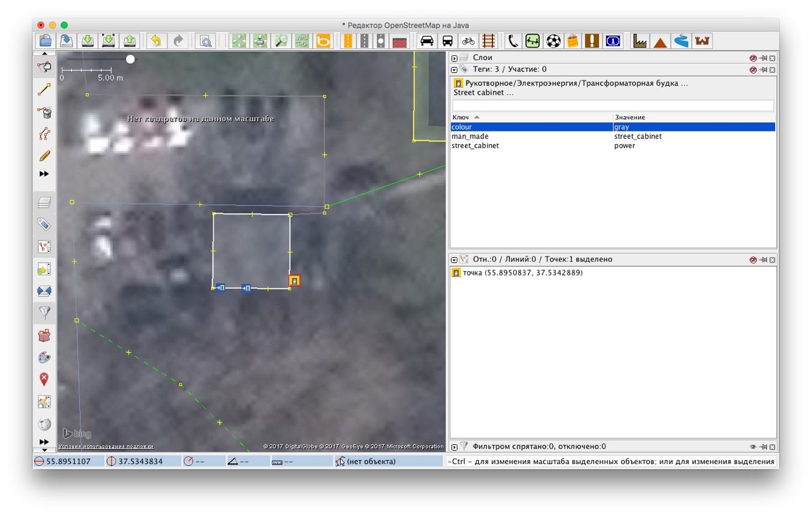
Task: Toggle the changeset panel package button
Action: (x=44, y=334)
